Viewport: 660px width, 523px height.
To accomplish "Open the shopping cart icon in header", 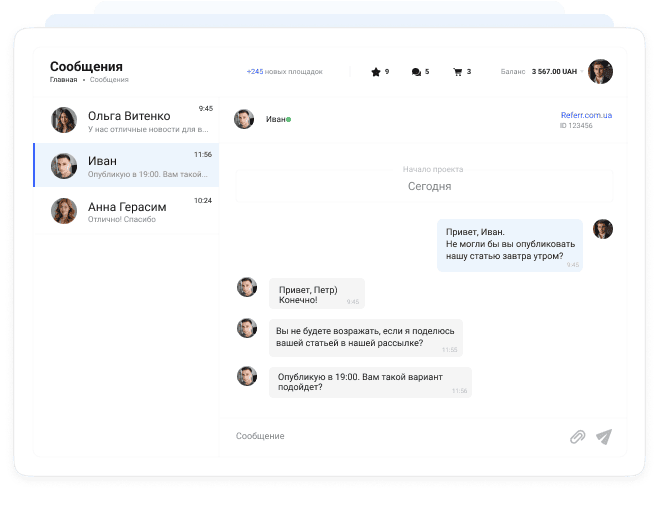I will [458, 72].
